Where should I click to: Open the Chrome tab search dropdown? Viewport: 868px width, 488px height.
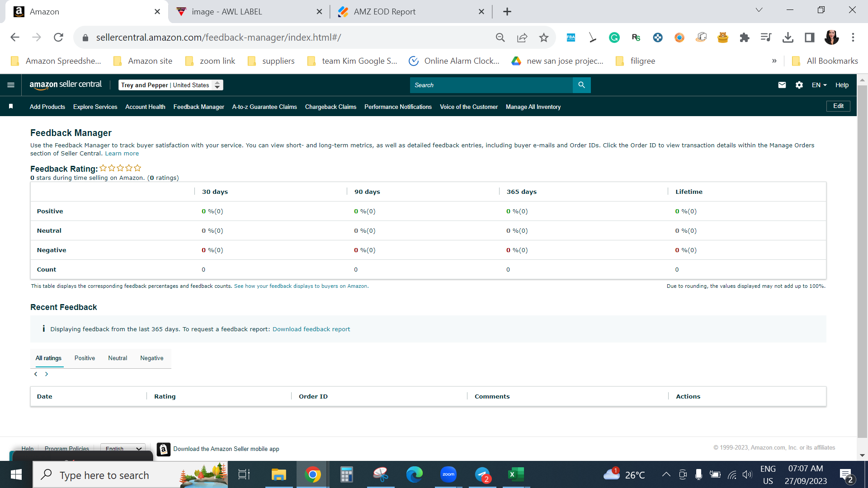pyautogui.click(x=759, y=10)
